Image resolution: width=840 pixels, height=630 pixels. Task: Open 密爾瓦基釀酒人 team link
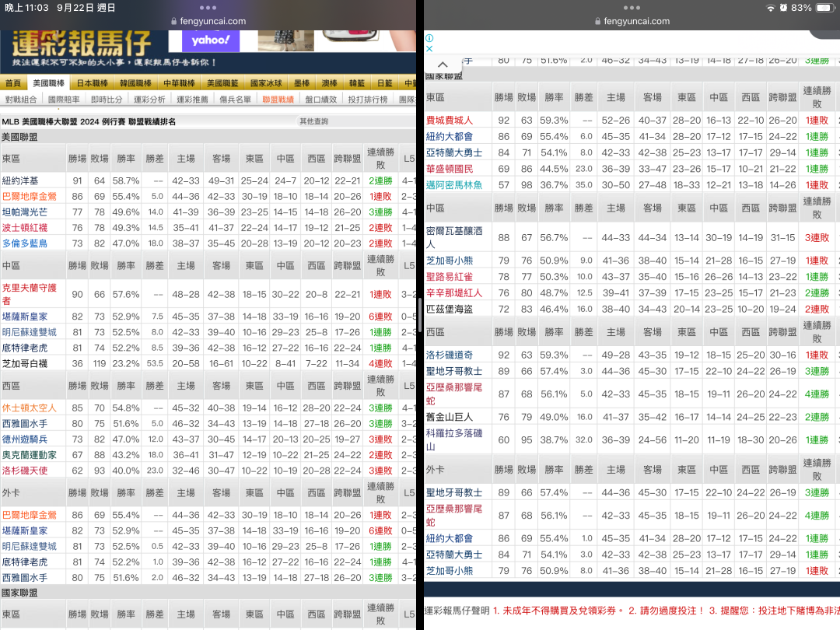click(x=454, y=237)
